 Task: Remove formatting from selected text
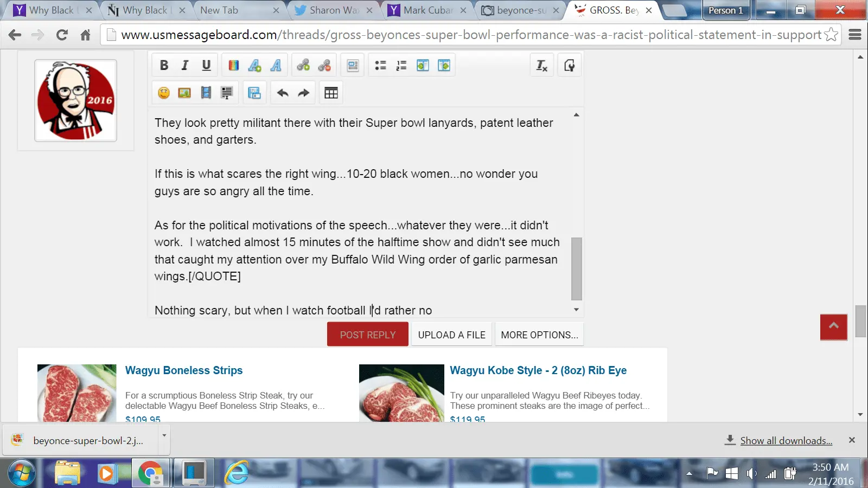tap(541, 66)
